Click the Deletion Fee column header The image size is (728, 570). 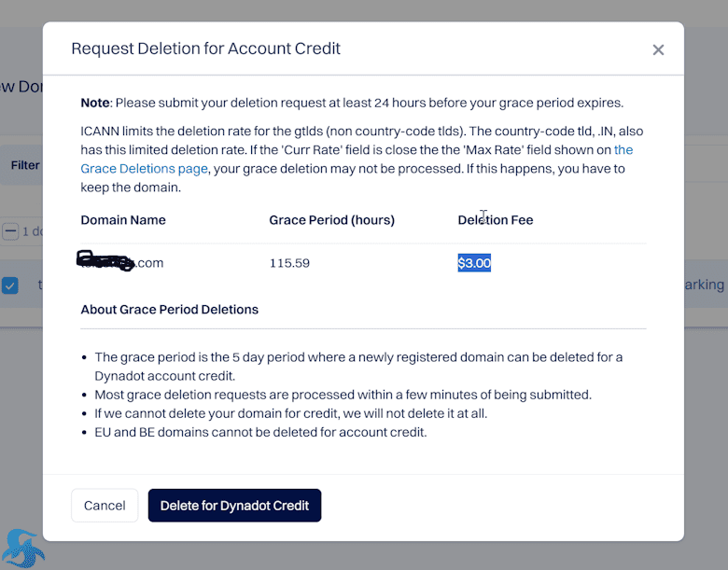[496, 220]
